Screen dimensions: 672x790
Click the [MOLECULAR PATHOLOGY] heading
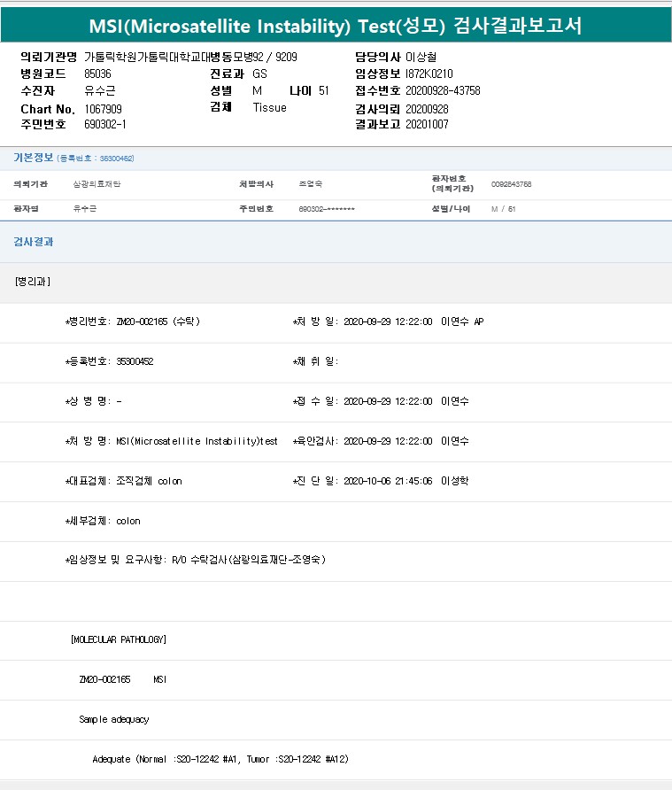(x=119, y=639)
